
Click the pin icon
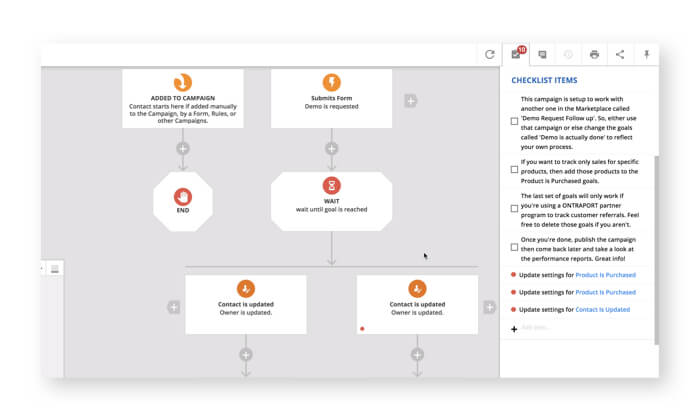click(646, 54)
